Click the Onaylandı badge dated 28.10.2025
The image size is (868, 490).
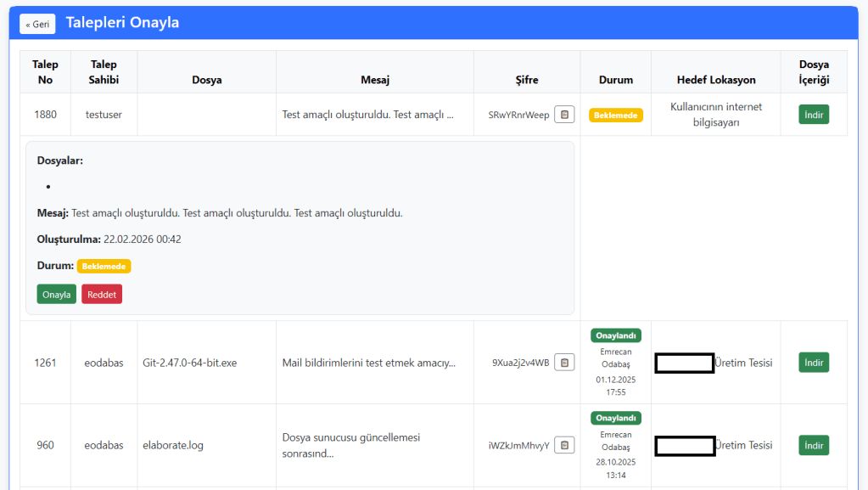coord(616,418)
